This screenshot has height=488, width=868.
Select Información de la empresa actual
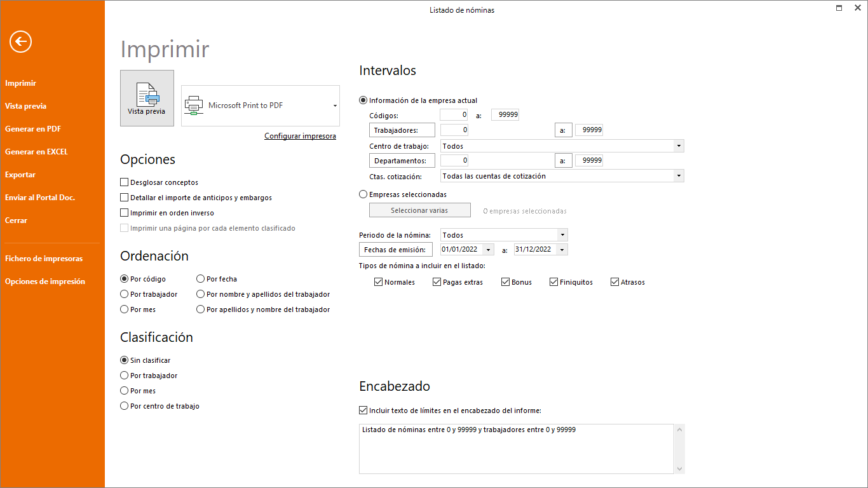click(363, 100)
